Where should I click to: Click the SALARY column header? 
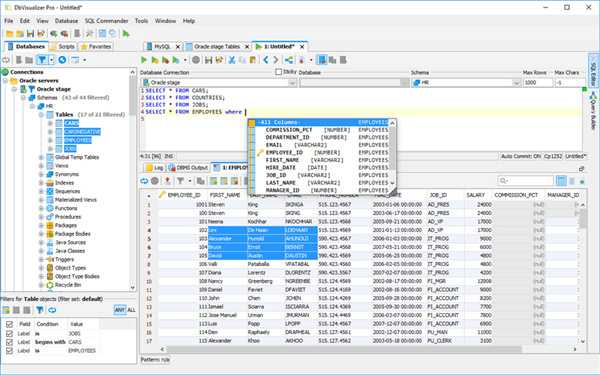point(476,195)
